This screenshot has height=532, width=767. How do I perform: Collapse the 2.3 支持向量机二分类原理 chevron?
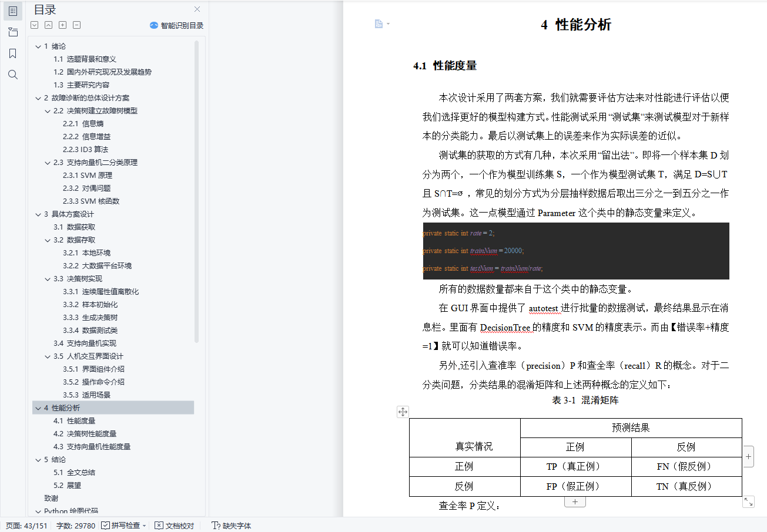tap(48, 163)
